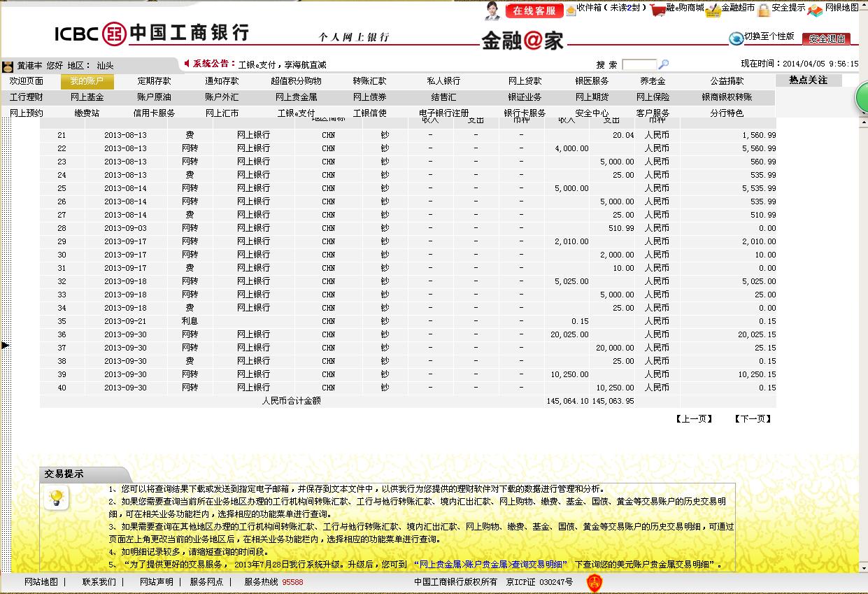Open 工行理财 menu item
Image resolution: width=868 pixels, height=594 pixels.
[27, 97]
